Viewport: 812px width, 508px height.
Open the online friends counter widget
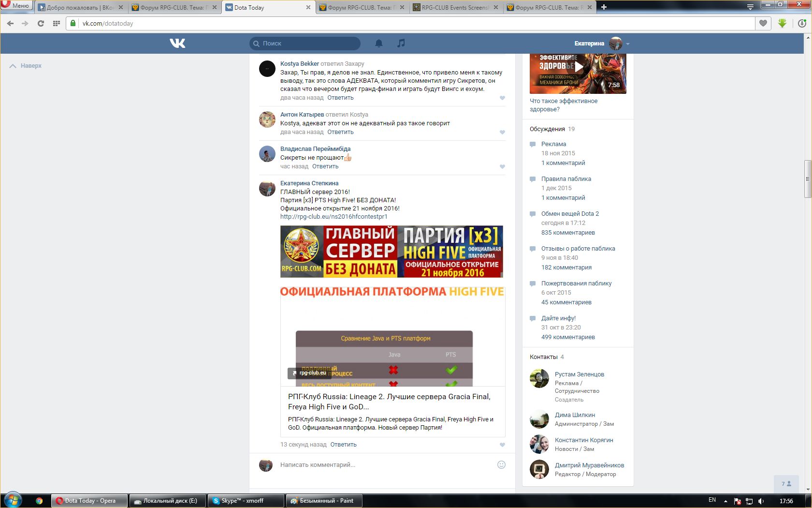pos(786,484)
